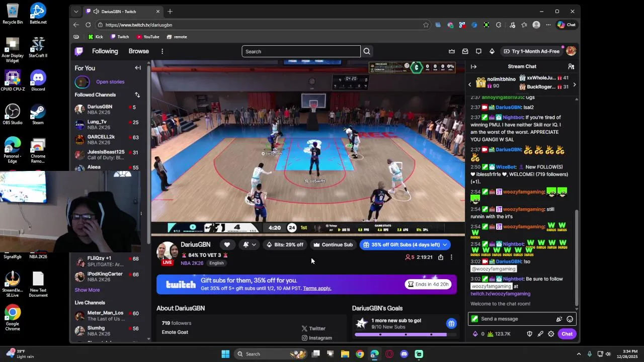Open the Browse tab
Screen dimensions: 644x362
pos(138,51)
